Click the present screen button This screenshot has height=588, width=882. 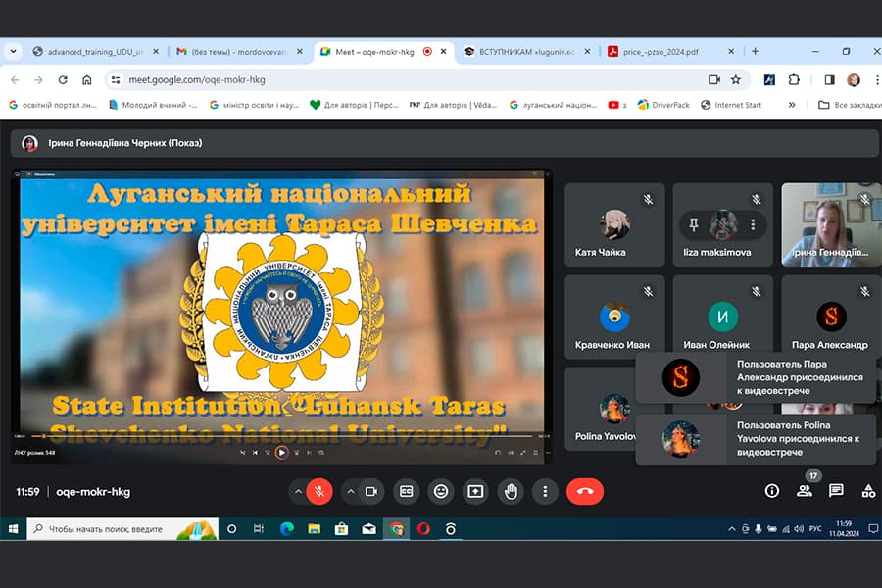(475, 491)
